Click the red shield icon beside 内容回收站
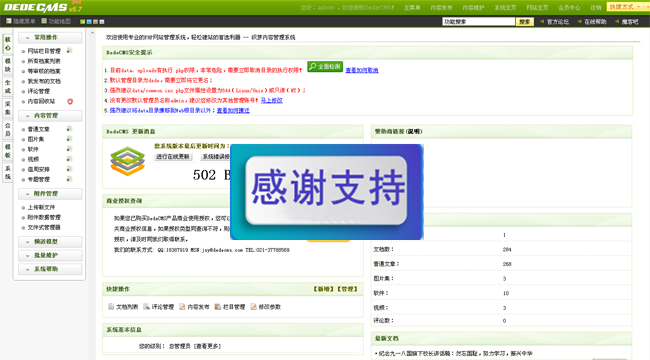Image resolution: width=650 pixels, height=360 pixels. click(70, 101)
